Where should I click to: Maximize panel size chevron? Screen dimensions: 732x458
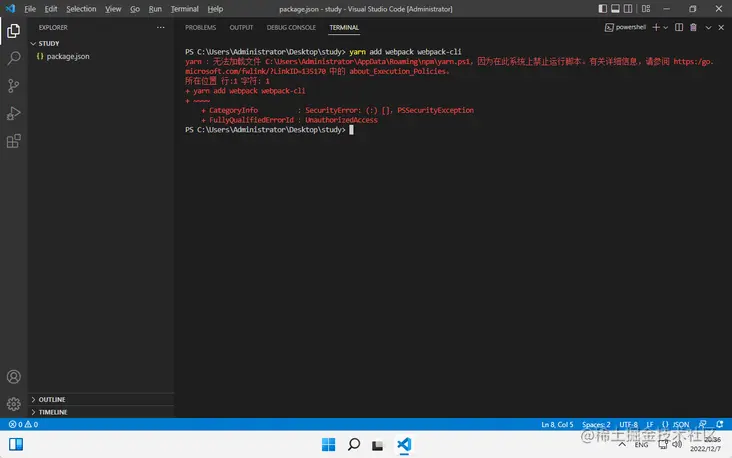coord(708,28)
